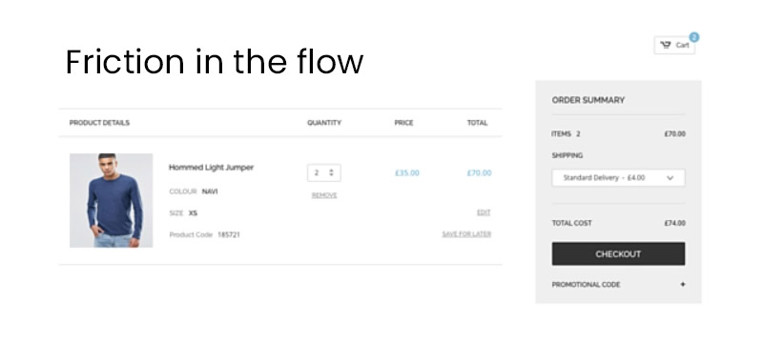Click the Order Summary heading

tap(588, 100)
